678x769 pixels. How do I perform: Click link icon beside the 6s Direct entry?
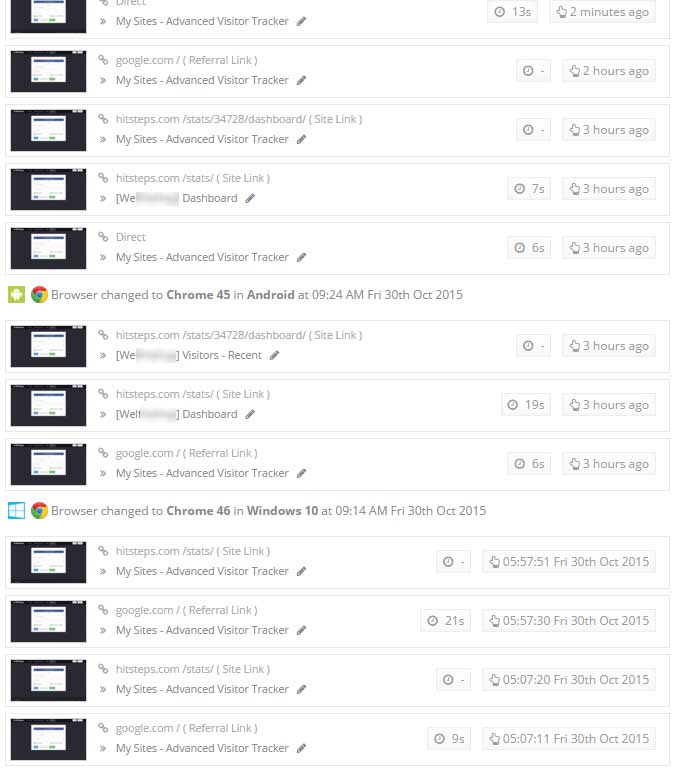point(103,237)
